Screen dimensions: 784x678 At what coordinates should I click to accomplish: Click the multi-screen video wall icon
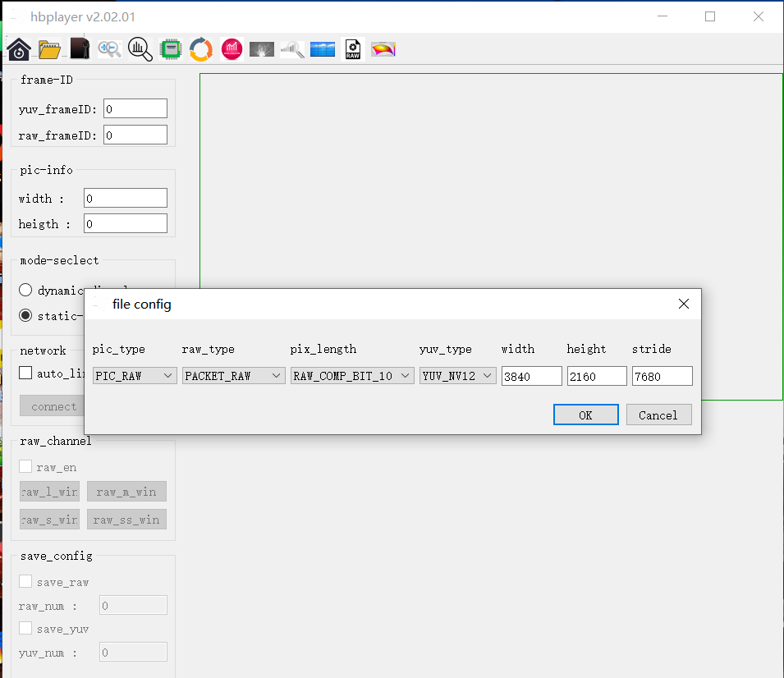323,49
